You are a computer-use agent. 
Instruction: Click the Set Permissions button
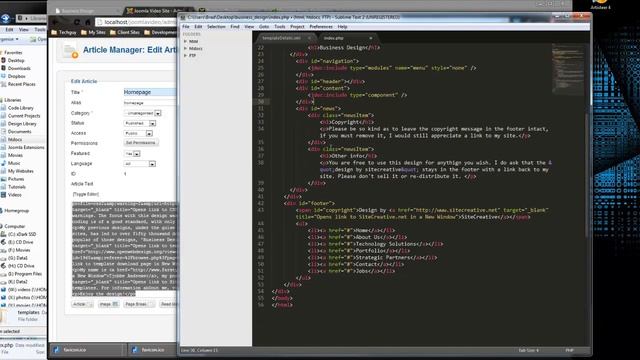(141, 143)
